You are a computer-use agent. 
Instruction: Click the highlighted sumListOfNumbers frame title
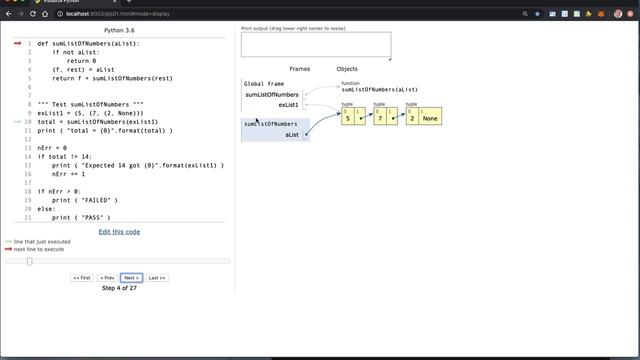[x=271, y=124]
